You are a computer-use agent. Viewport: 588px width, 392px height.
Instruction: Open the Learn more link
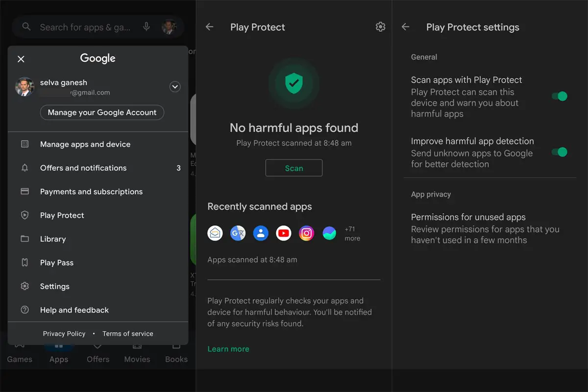[x=228, y=349]
